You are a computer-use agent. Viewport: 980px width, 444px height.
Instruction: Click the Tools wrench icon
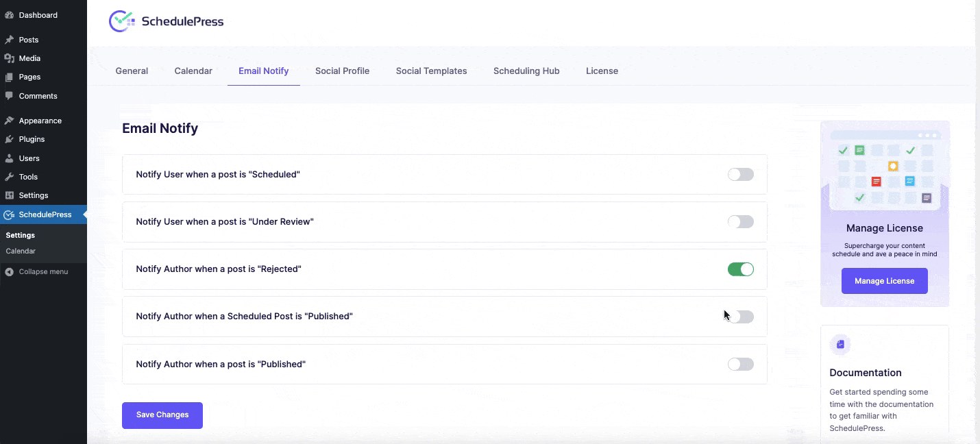coord(9,177)
